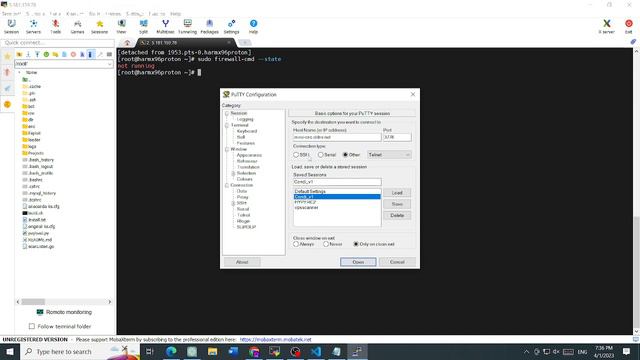Image resolution: width=640 pixels, height=360 pixels.
Task: Click the red delete icon in SFTP toolbar
Action: point(73,54)
